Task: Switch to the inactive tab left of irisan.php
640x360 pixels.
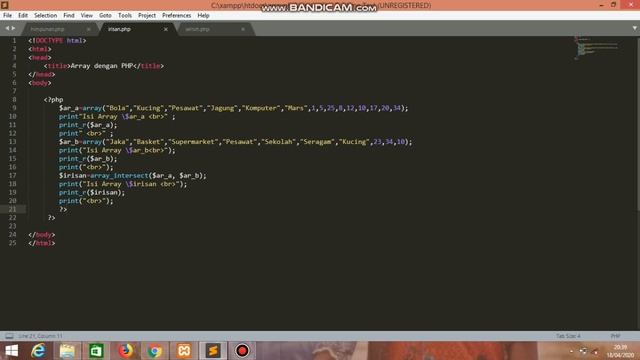Action: pos(59,29)
